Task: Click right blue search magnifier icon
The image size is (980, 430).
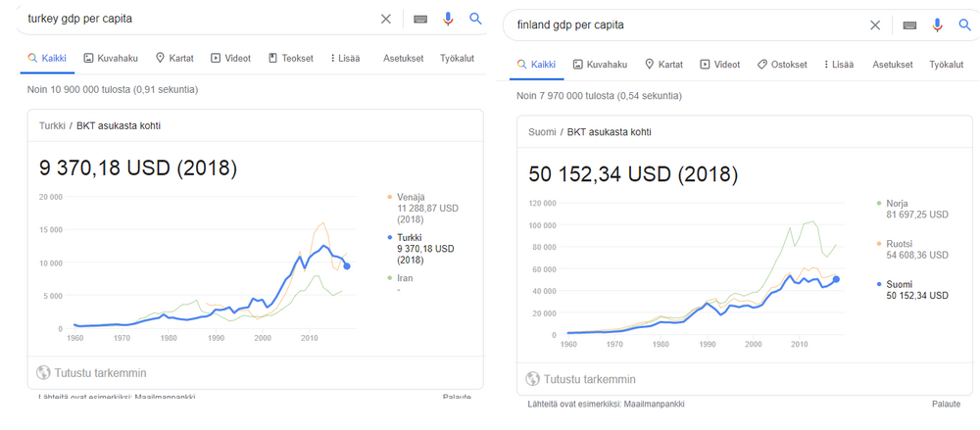Action: tap(965, 24)
